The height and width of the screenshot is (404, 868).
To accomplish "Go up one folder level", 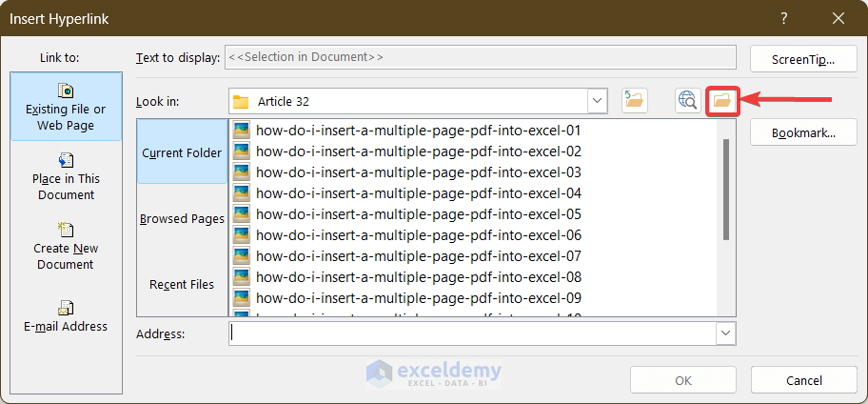I will (x=634, y=100).
